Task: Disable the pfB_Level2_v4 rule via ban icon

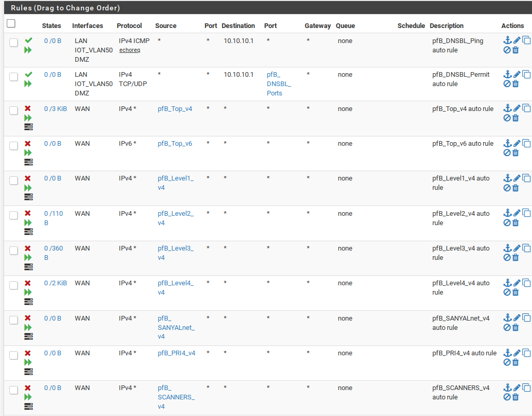Action: (507, 223)
